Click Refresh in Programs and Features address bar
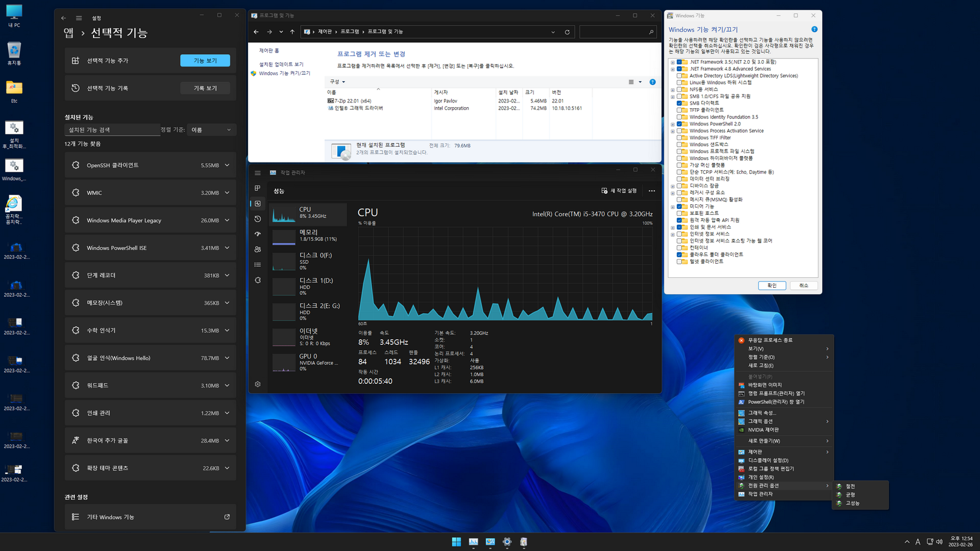The width and height of the screenshot is (980, 551). click(x=567, y=32)
